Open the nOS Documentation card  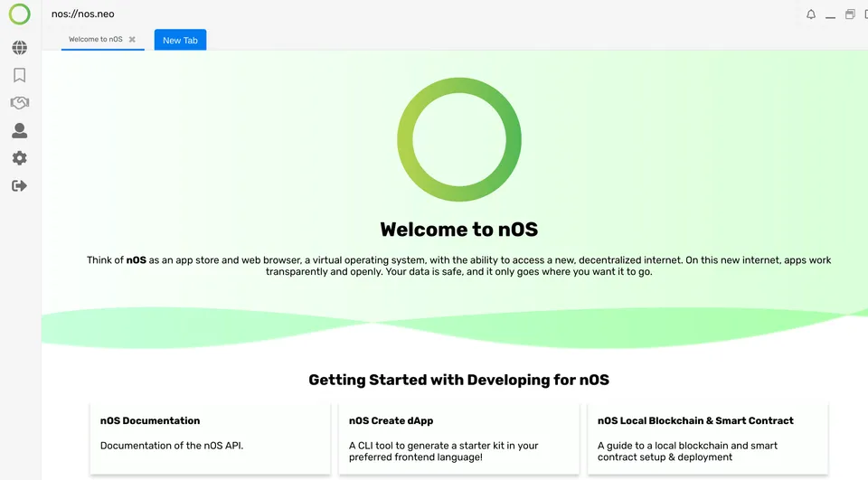pos(210,439)
